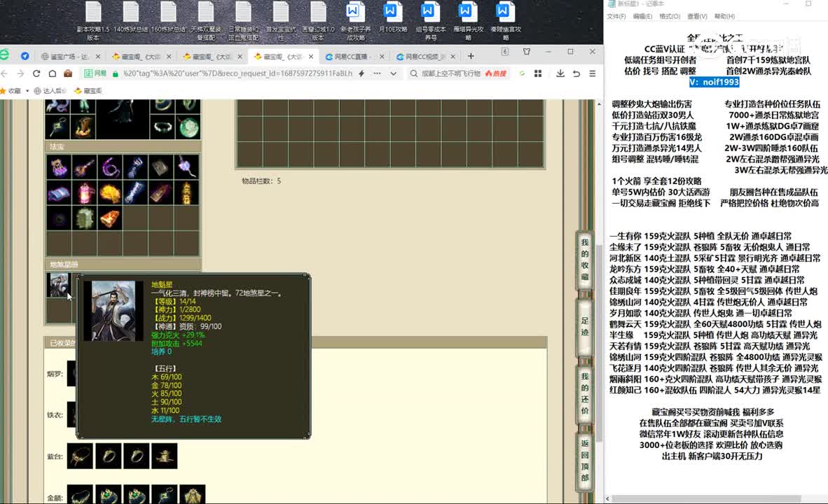The image size is (828, 504).
Task: Open the 藏宝阁 bookmark
Action: pos(88,91)
